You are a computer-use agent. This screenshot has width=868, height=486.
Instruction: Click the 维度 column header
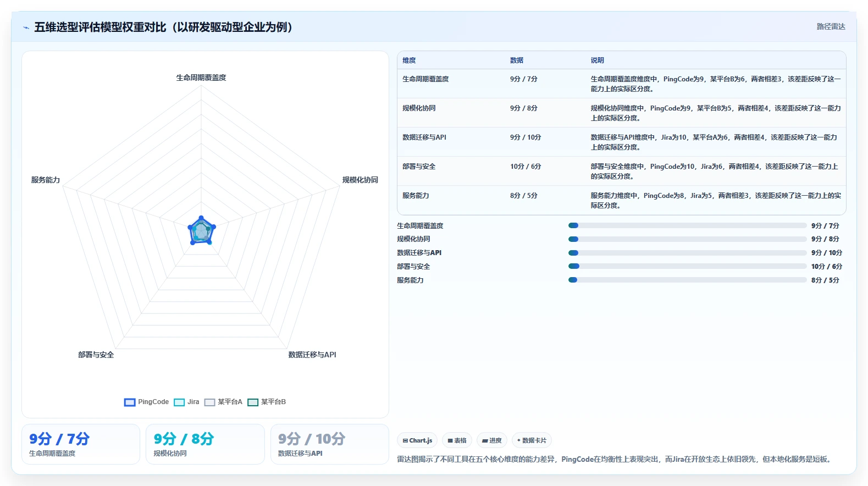[x=409, y=60]
